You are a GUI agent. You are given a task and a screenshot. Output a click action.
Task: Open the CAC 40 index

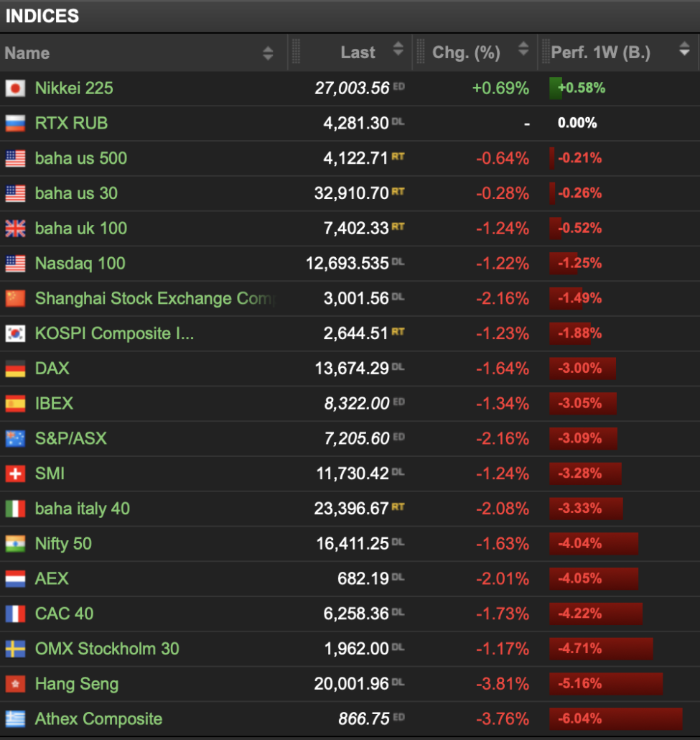[64, 614]
